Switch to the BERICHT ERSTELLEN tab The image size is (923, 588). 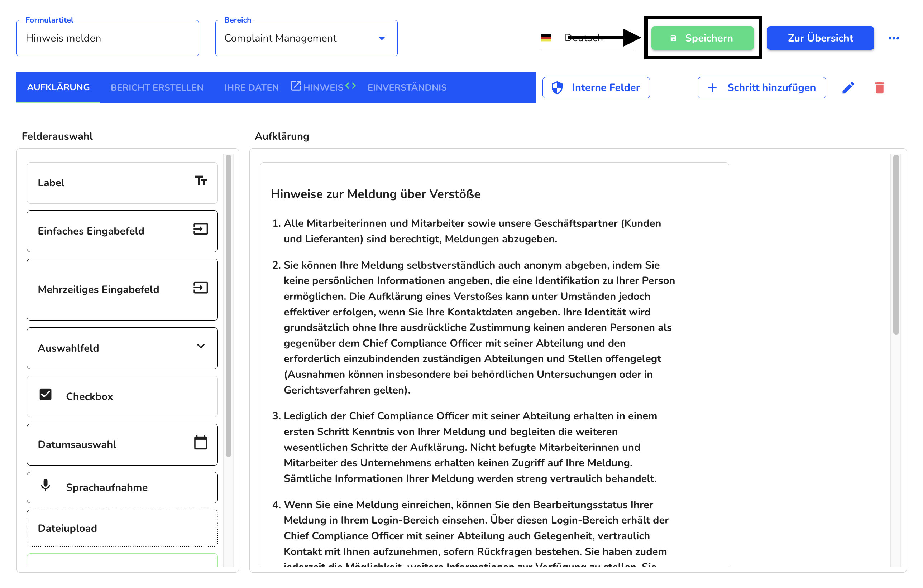[157, 87]
